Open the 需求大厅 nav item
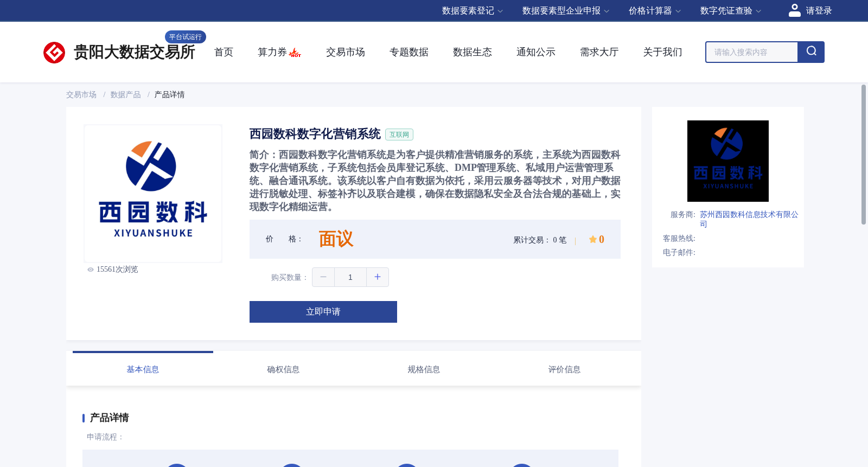The width and height of the screenshot is (868, 467). pos(599,52)
